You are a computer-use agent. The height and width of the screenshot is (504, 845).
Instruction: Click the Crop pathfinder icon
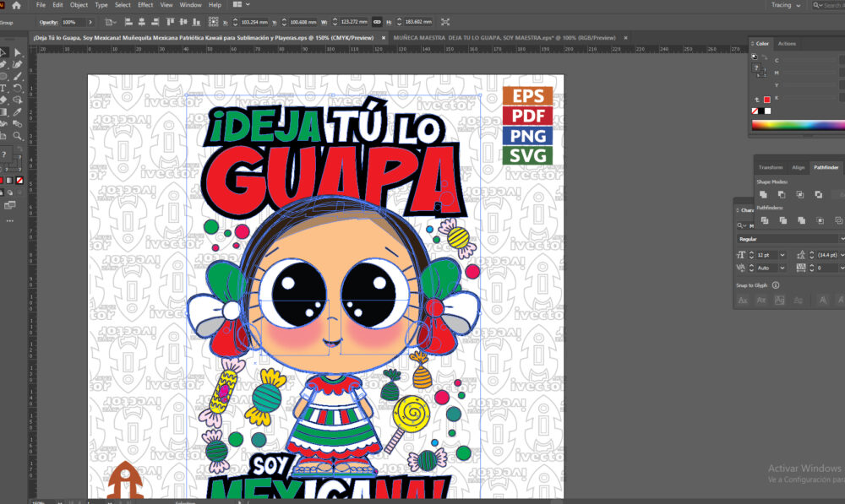pyautogui.click(x=820, y=220)
